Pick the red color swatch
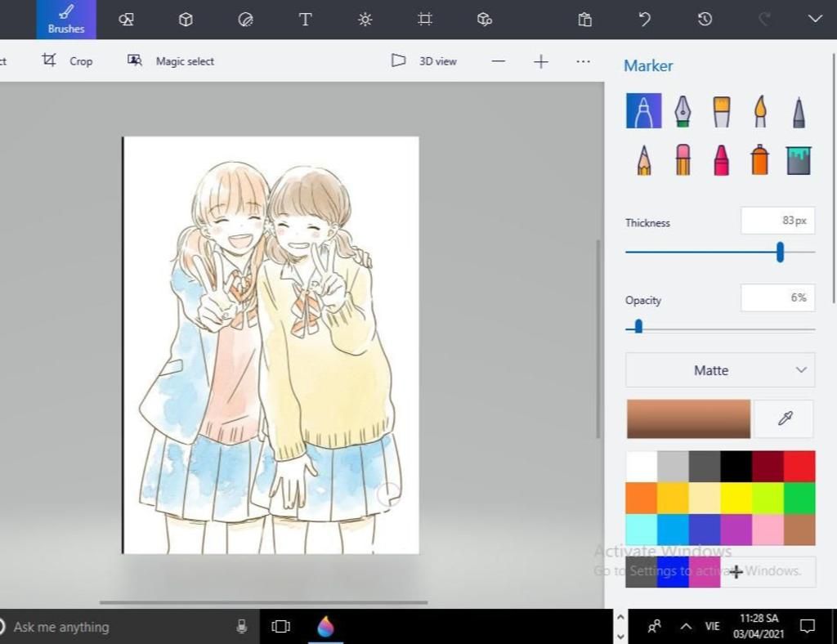The image size is (837, 644). click(799, 467)
